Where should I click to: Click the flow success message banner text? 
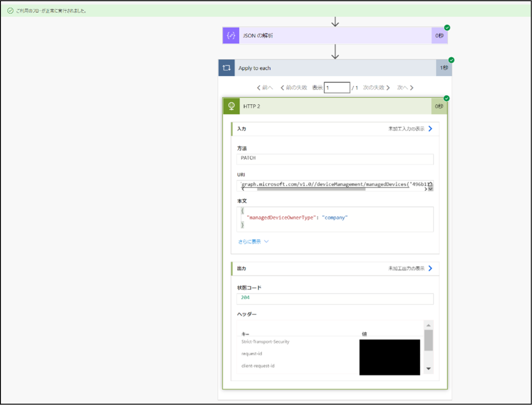point(51,11)
